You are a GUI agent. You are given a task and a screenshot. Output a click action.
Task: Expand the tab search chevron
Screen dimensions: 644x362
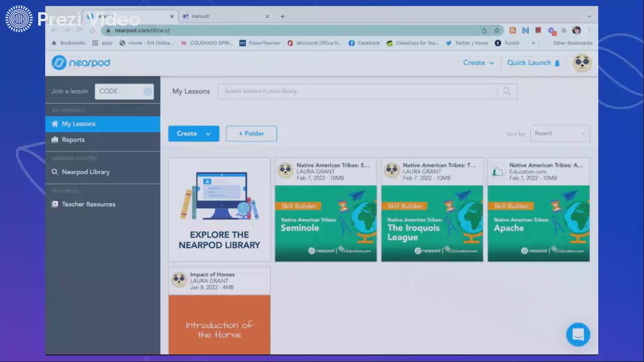tap(589, 16)
